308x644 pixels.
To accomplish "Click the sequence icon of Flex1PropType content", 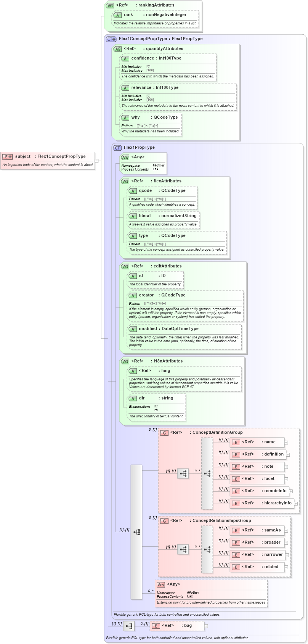I will (136, 532).
